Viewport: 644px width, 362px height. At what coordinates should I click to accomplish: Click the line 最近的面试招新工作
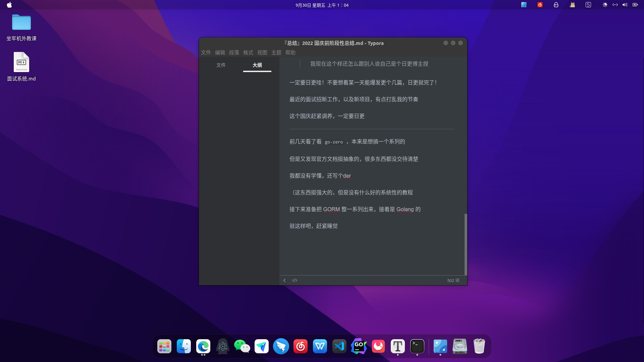pos(354,99)
